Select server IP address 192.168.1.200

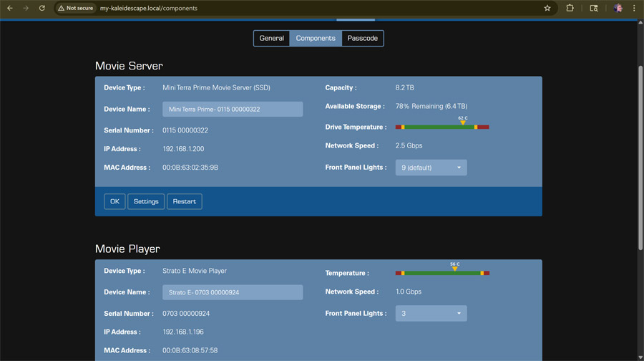[183, 149]
